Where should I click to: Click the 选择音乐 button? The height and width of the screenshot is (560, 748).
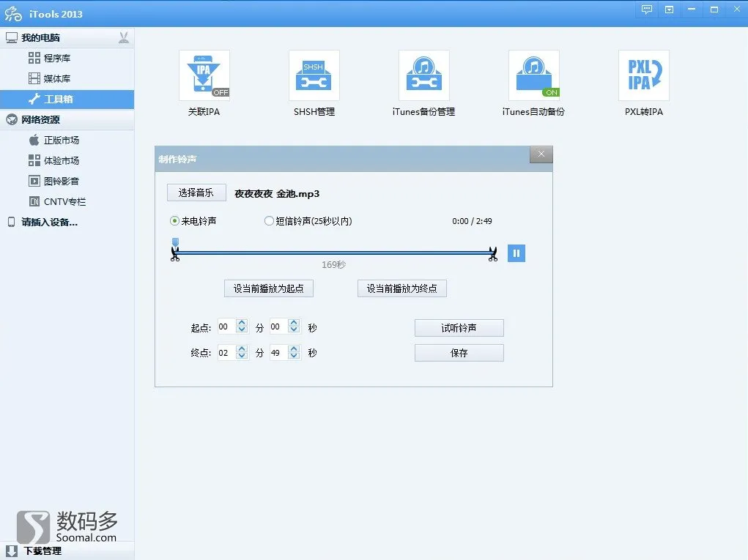(x=196, y=193)
